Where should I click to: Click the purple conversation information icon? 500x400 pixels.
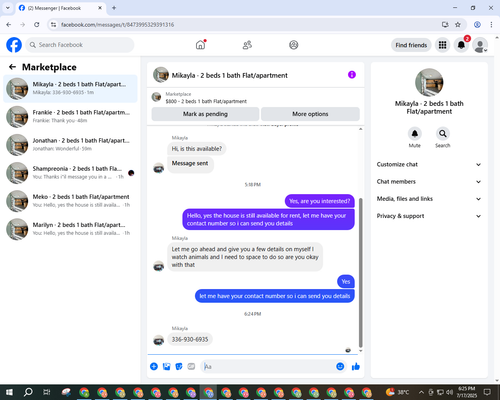352,75
